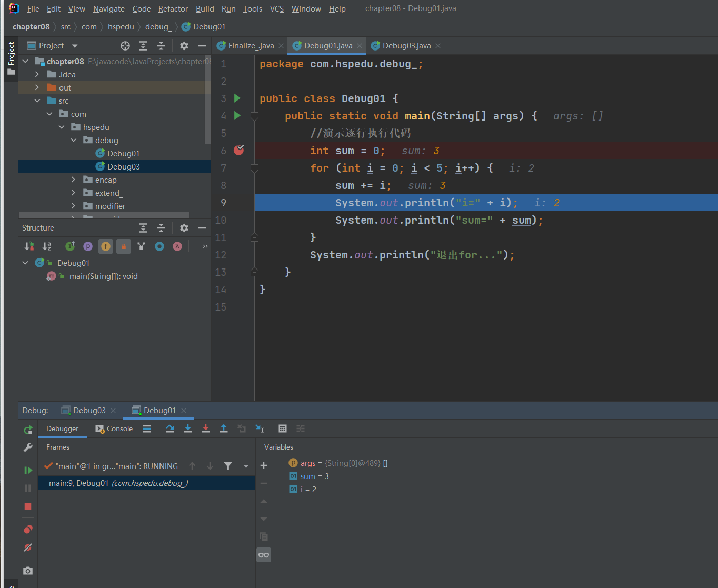Expand extend_ package node
This screenshot has width=718, height=588.
(73, 193)
